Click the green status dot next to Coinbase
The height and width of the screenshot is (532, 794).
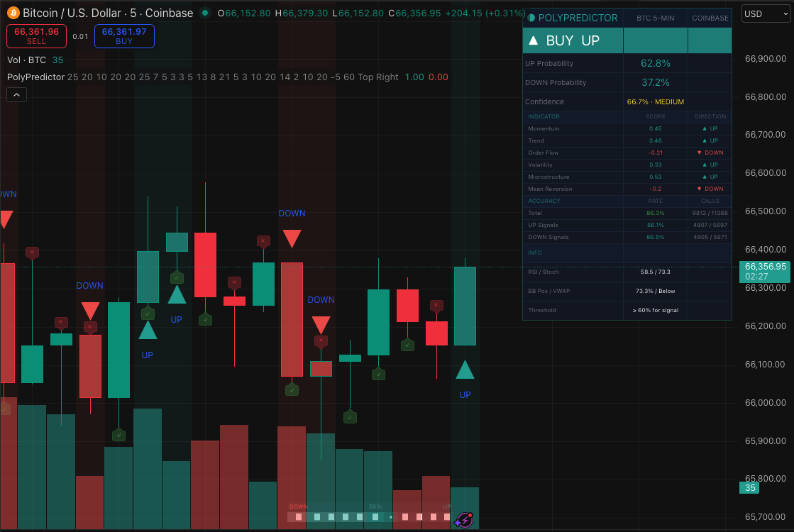coord(204,13)
